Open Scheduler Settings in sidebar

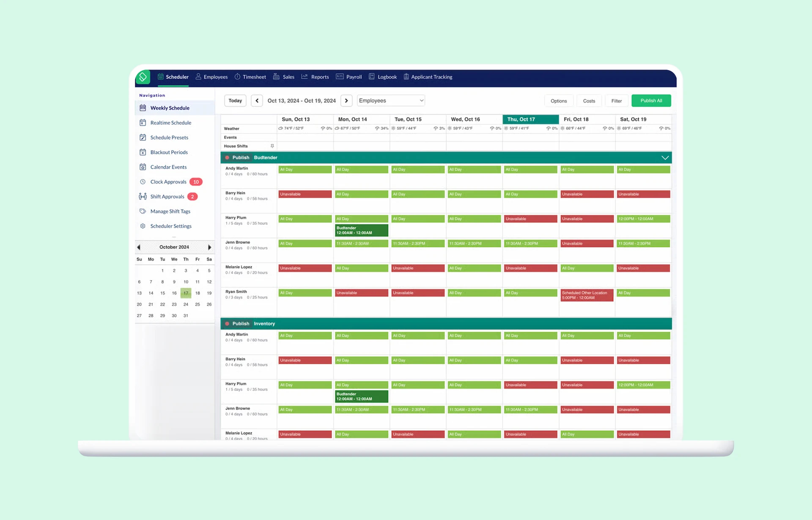click(170, 226)
